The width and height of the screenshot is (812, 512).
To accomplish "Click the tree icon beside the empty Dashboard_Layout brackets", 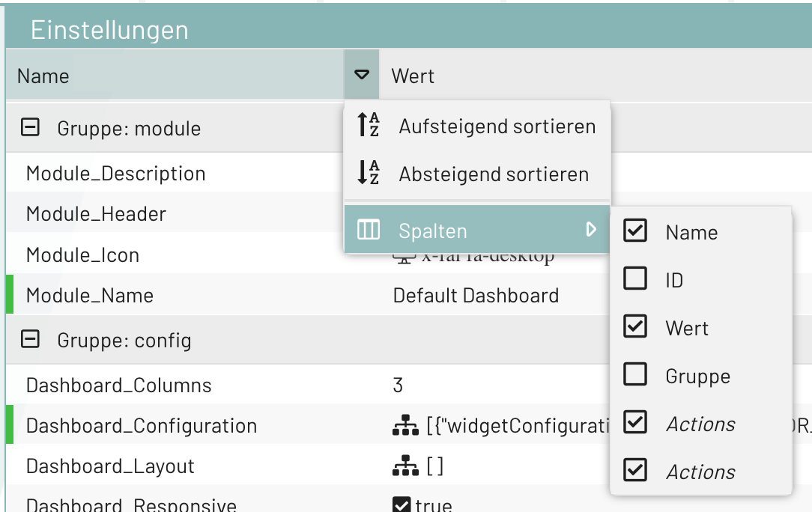I will tap(405, 466).
